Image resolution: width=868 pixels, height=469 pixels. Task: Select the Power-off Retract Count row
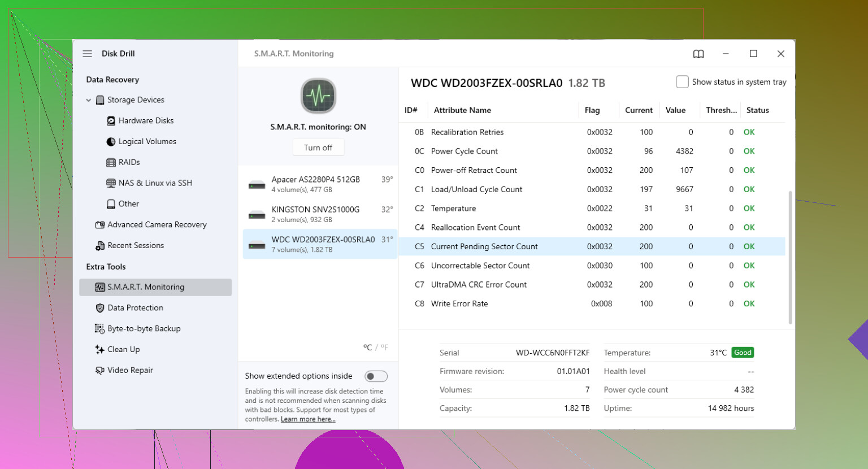coord(592,171)
